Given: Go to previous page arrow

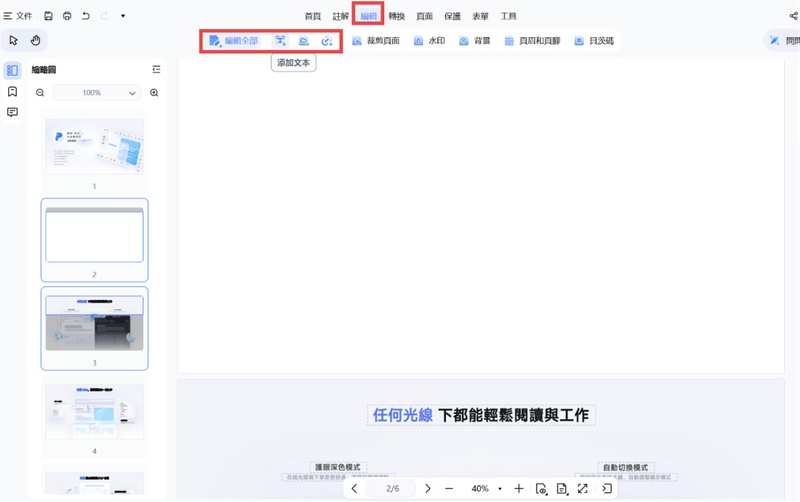Looking at the screenshot, I should (354, 488).
